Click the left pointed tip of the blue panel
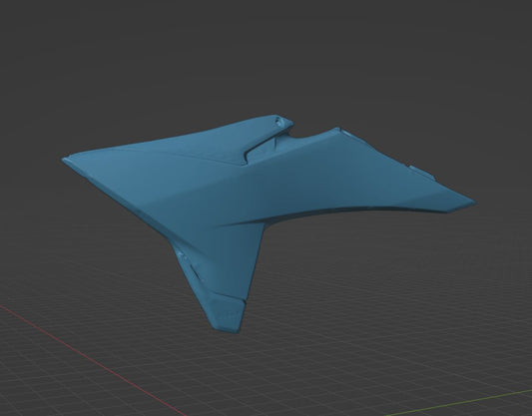This screenshot has height=416, width=532. pos(65,160)
